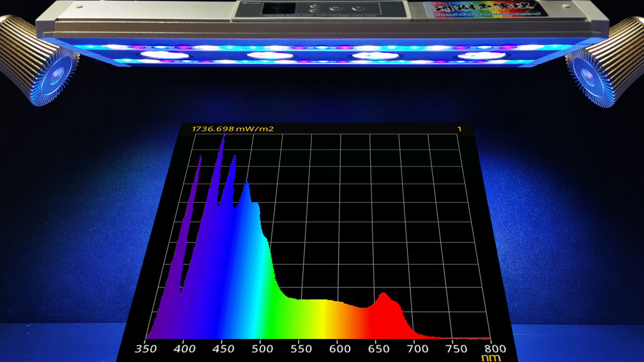
Task: Click the right spotlight lens
Action: pos(588,75)
